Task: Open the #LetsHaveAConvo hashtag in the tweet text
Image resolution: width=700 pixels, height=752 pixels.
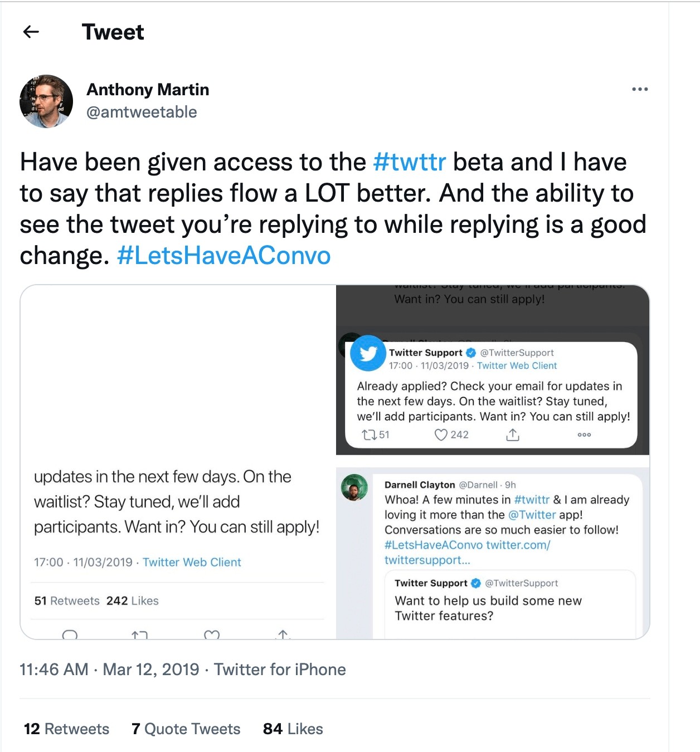Action: [x=224, y=256]
